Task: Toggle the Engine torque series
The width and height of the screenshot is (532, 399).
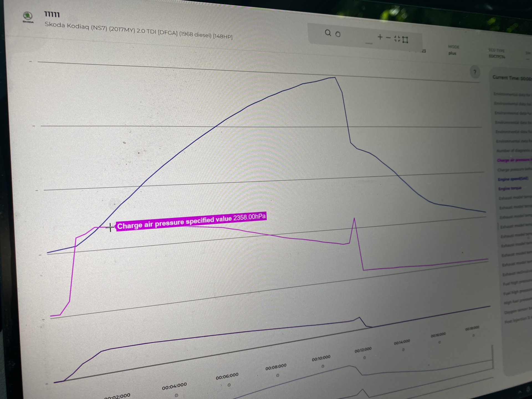Action: 510,188
